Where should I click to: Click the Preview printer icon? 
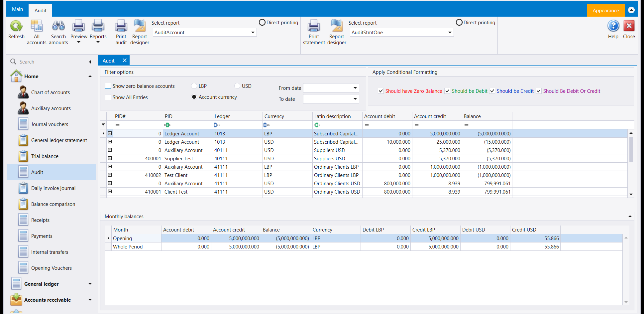(x=79, y=26)
